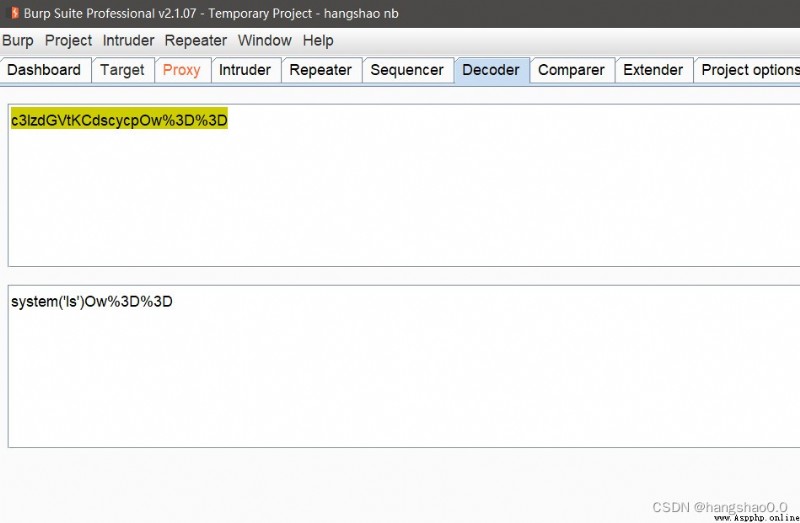Select the Decoder tab
Viewport: 800px width, 523px height.
(x=491, y=70)
